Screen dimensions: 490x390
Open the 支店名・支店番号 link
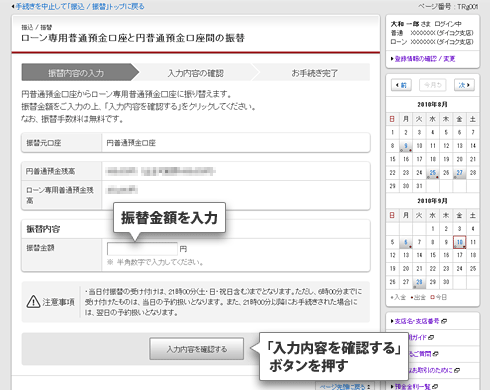(x=417, y=321)
